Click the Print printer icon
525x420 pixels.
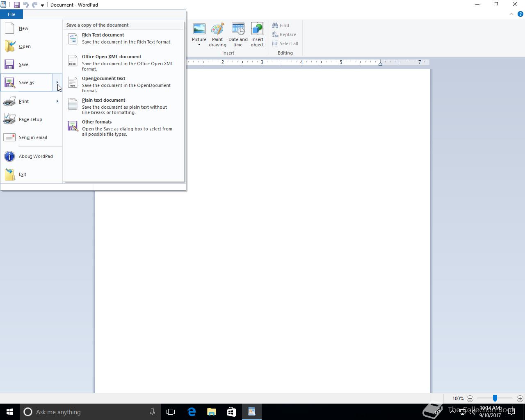(x=9, y=101)
